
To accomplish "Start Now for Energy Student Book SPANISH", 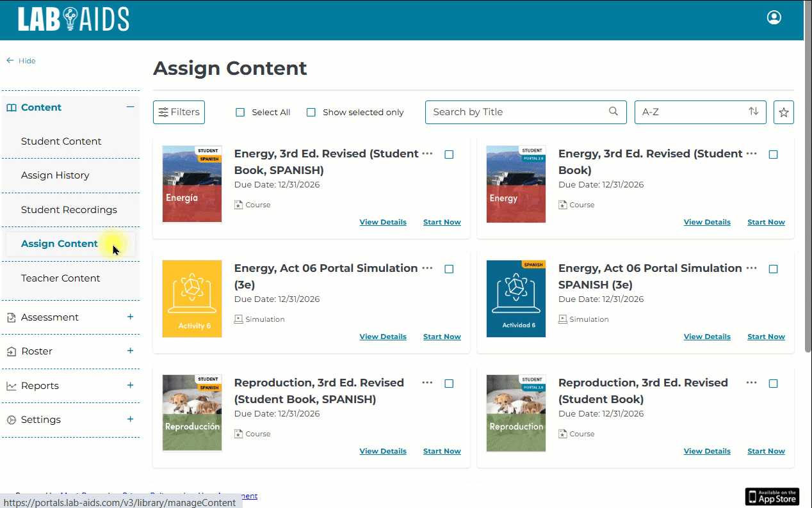I will 442,222.
